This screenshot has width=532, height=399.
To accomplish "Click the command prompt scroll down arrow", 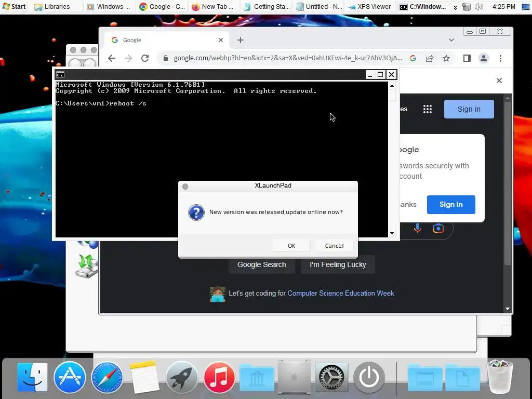I will (x=392, y=233).
